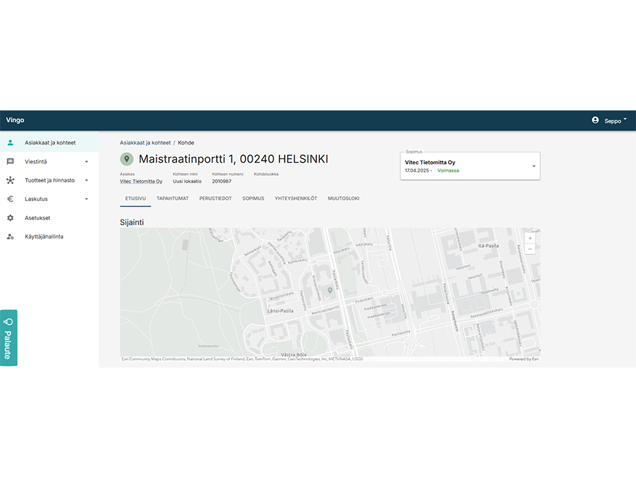Switch to the Yhteyshenkilöt tab
636x477 pixels.
[x=296, y=198]
